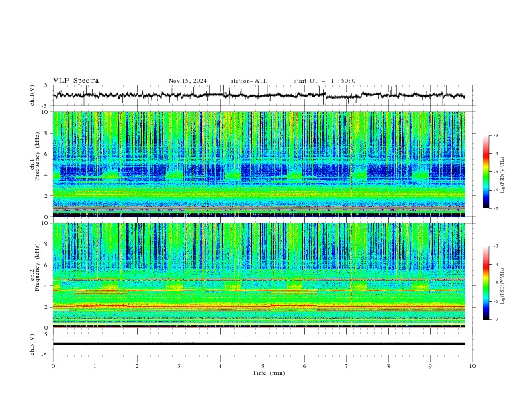532x411 pixels.
Task: Click the ch.1 voltage waveform trace
Action: click(x=259, y=95)
